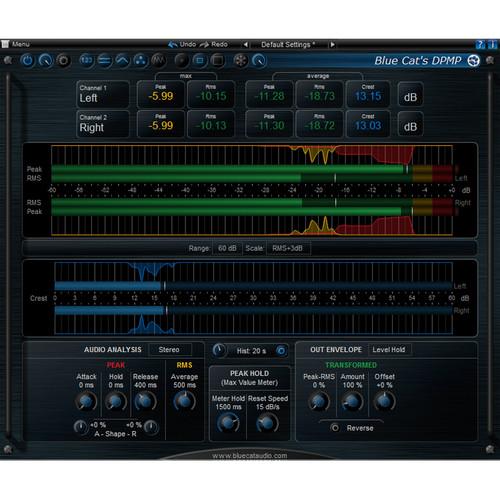
Task: Click the dark ring toolbar button
Action: (x=63, y=61)
